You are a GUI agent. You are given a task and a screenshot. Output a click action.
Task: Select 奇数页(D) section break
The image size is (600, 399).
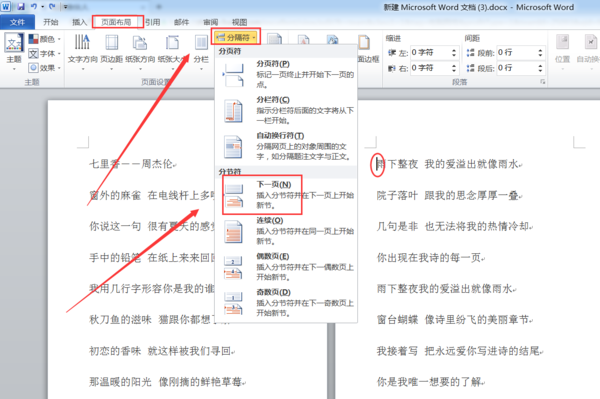(x=286, y=303)
